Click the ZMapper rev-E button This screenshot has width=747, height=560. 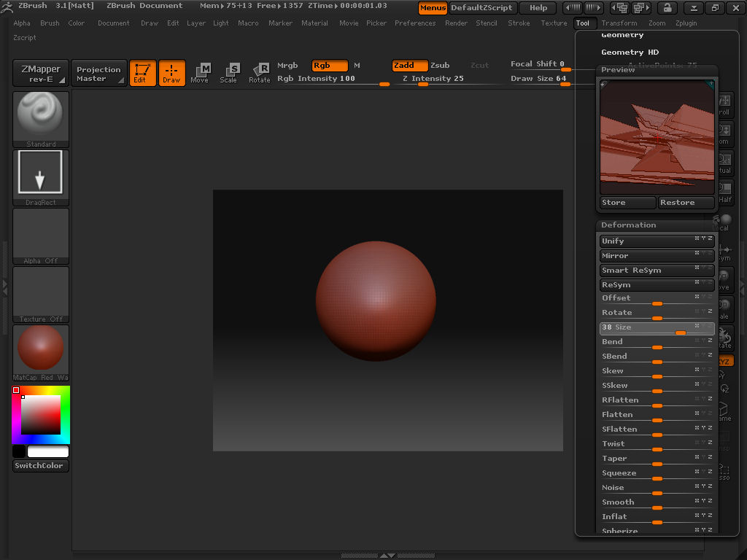(41, 74)
